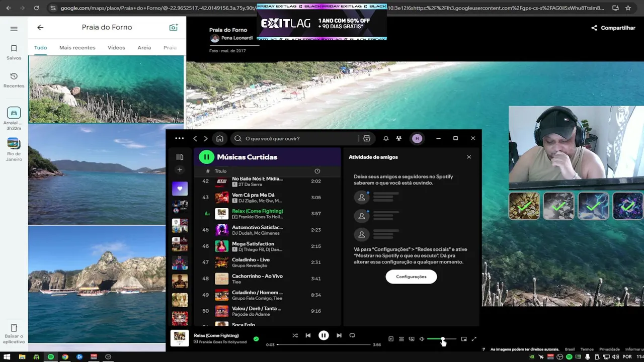This screenshot has width=644, height=362.
Task: Open the Spotify three-dot menu
Action: (180, 138)
